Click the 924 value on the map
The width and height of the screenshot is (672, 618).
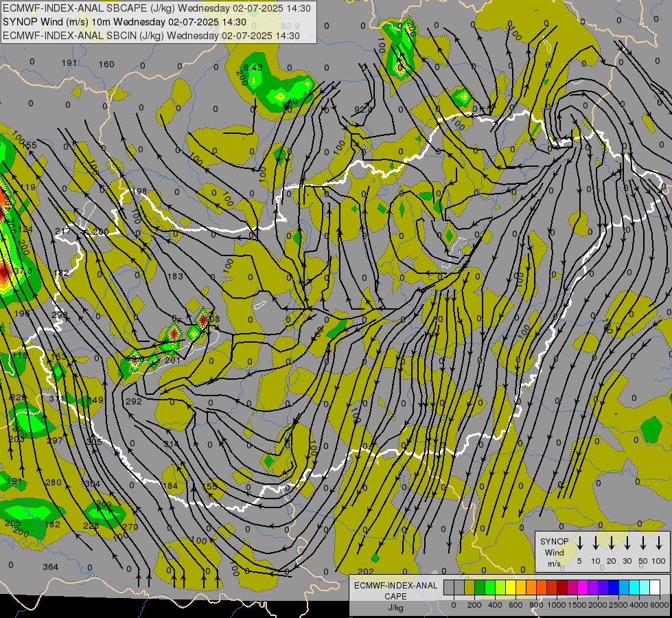(363, 110)
